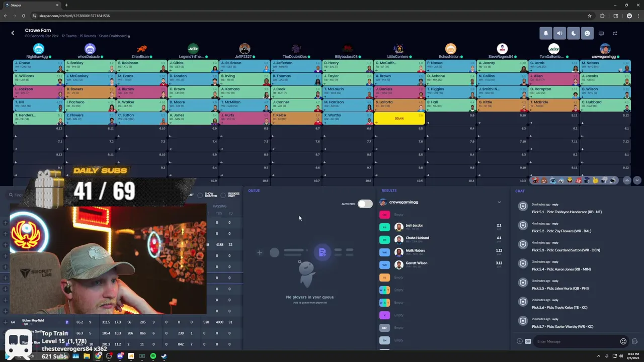
Task: Send the laughing face emoji reaction
Action: (570, 180)
